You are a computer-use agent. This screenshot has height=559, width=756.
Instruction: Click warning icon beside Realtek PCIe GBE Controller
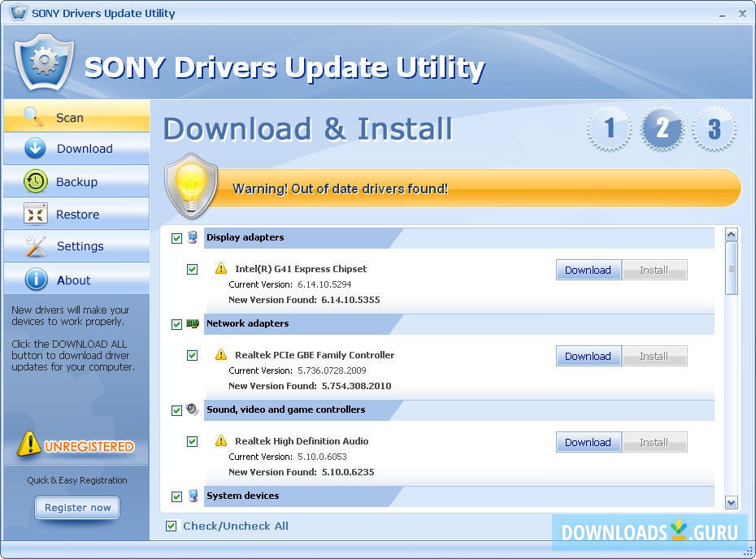[x=221, y=355]
